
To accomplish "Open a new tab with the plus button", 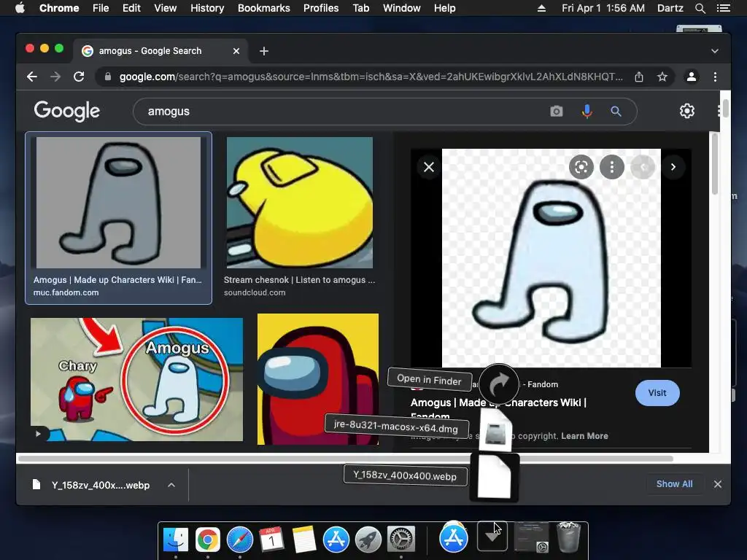I will click(264, 51).
